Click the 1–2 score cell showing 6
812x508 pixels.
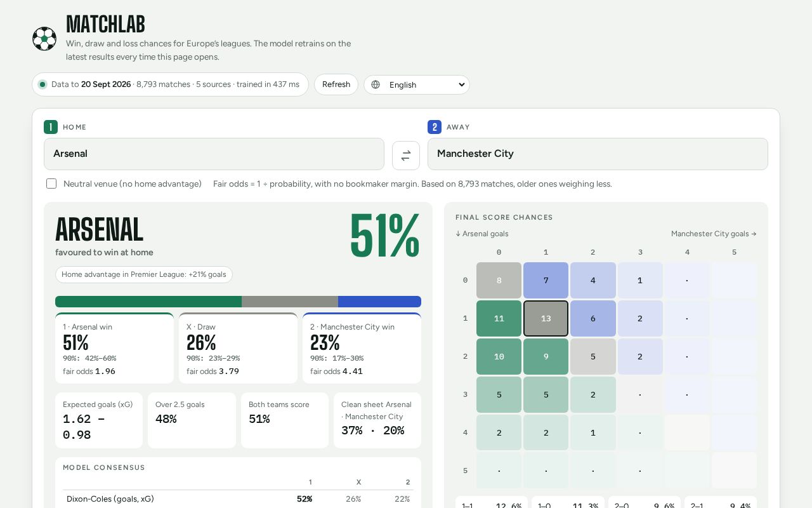593,318
